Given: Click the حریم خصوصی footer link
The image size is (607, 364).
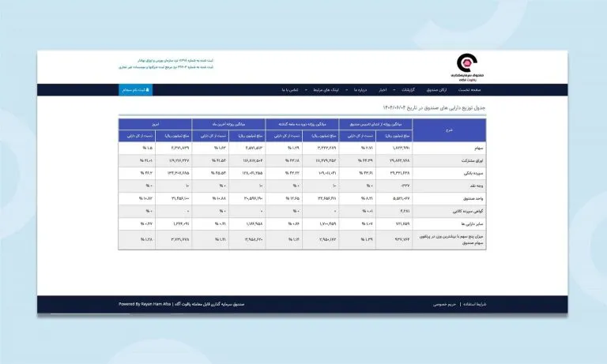Looking at the screenshot, I should click(445, 304).
